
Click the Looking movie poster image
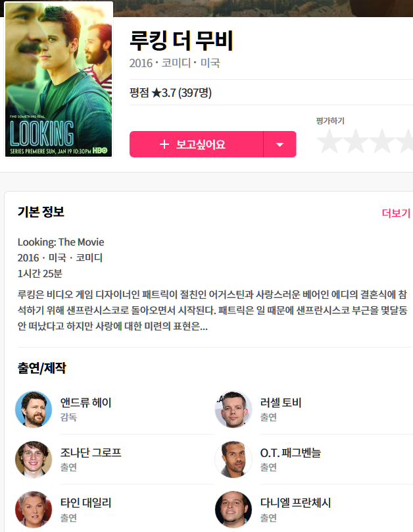(x=59, y=80)
